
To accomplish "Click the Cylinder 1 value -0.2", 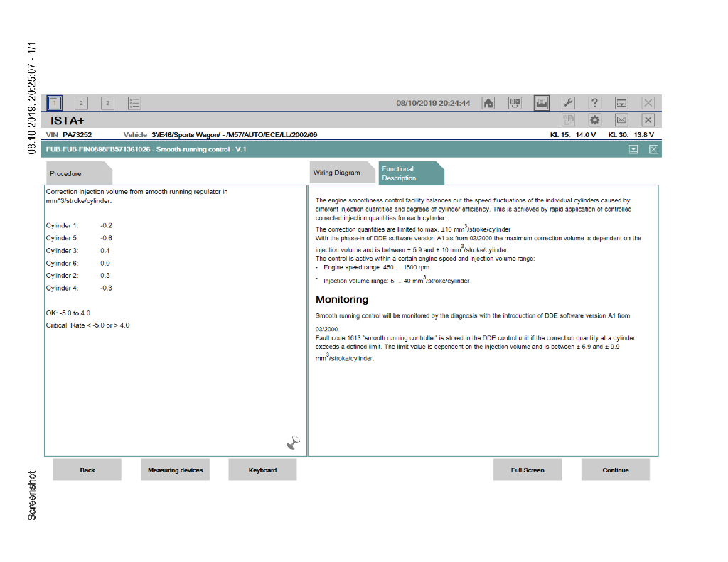I will 107,225.
